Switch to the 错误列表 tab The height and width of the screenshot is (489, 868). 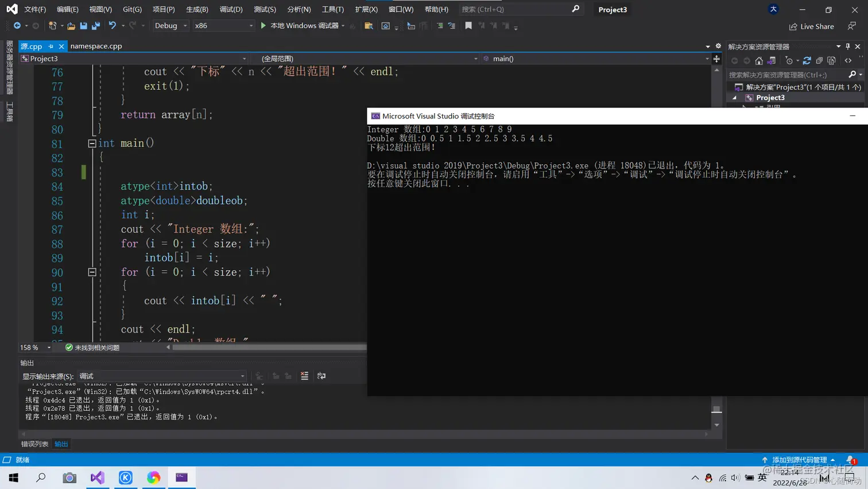(x=34, y=444)
